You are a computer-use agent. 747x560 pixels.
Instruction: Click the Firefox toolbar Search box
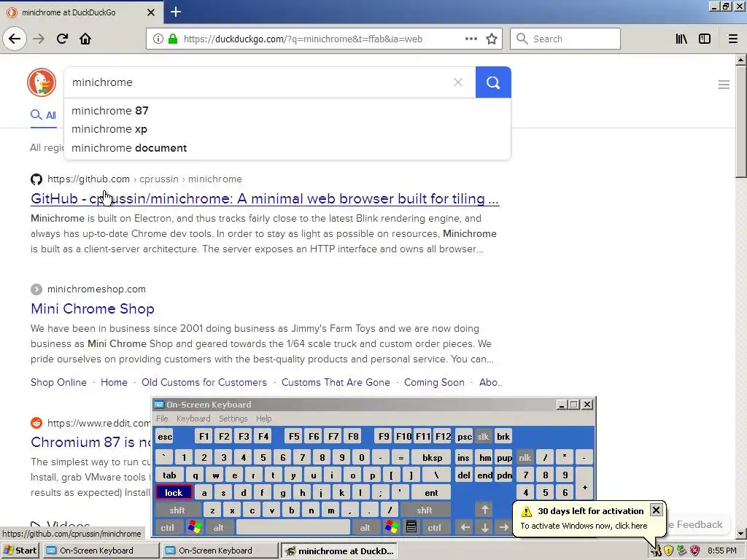tap(565, 39)
